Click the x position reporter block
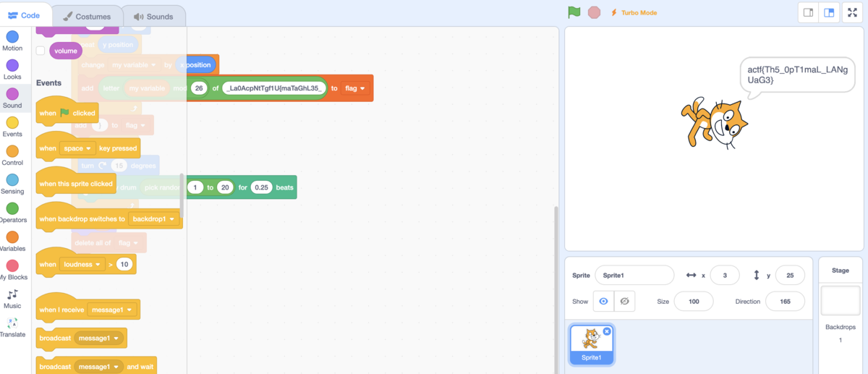 197,64
